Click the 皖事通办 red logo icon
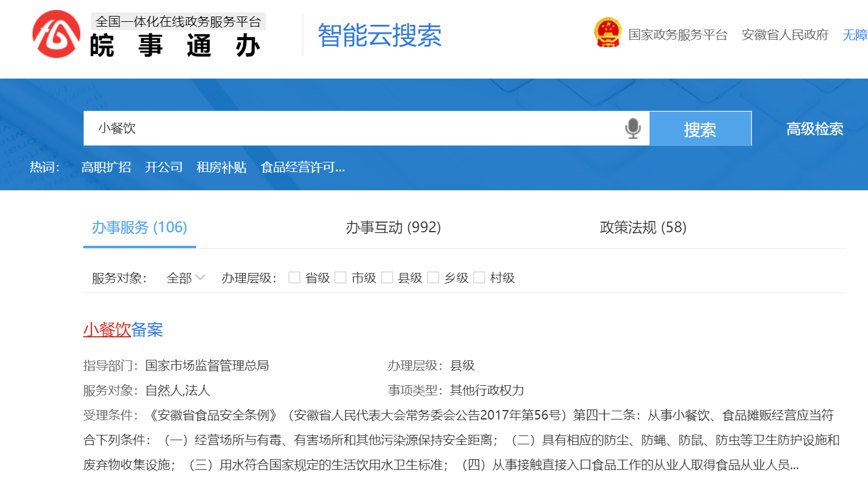The height and width of the screenshot is (478, 868). pos(56,34)
